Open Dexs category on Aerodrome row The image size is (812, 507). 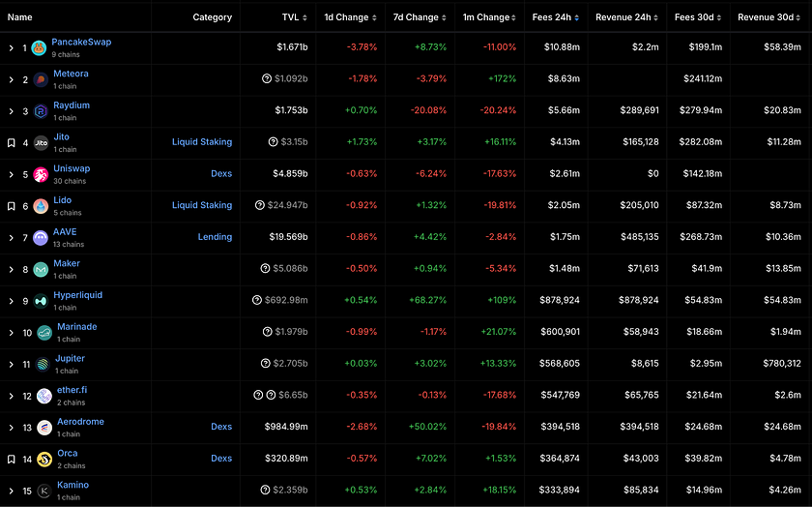coord(221,427)
